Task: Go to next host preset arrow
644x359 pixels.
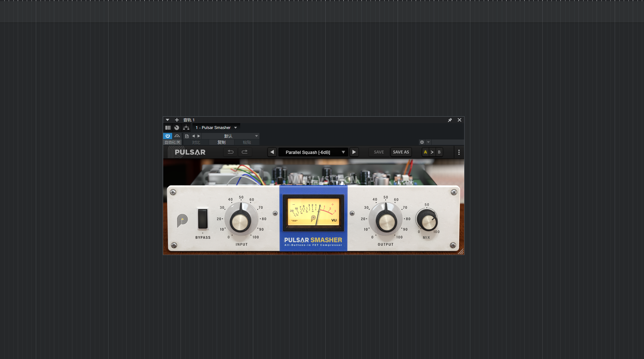Action: (199, 136)
